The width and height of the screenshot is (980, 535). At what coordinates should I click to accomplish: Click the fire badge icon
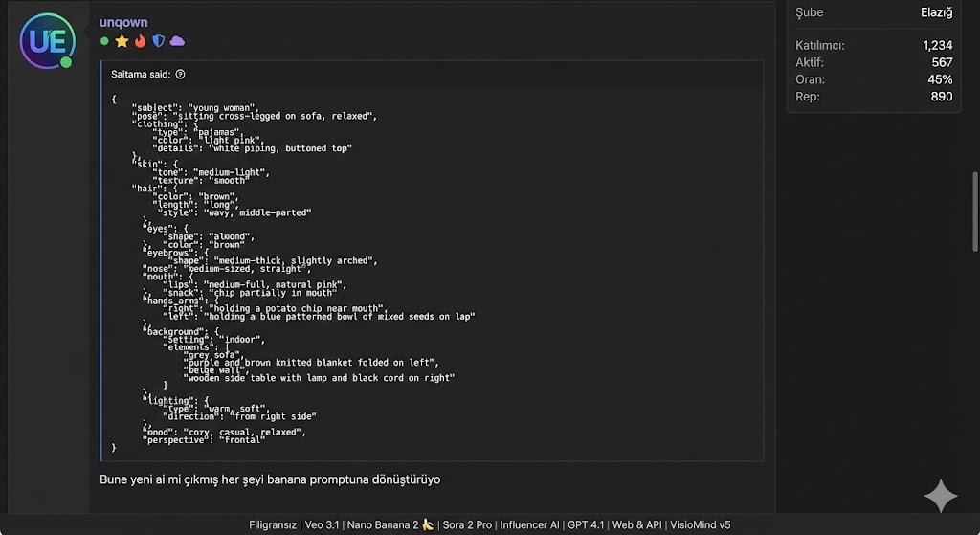tap(141, 41)
